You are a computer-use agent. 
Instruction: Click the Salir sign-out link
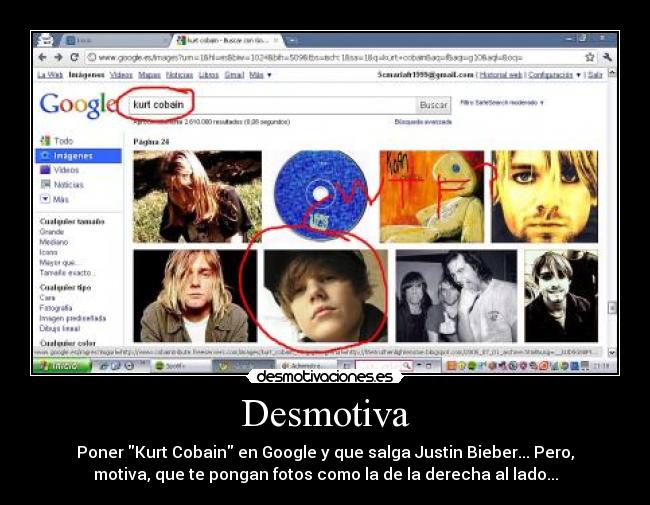(x=595, y=75)
